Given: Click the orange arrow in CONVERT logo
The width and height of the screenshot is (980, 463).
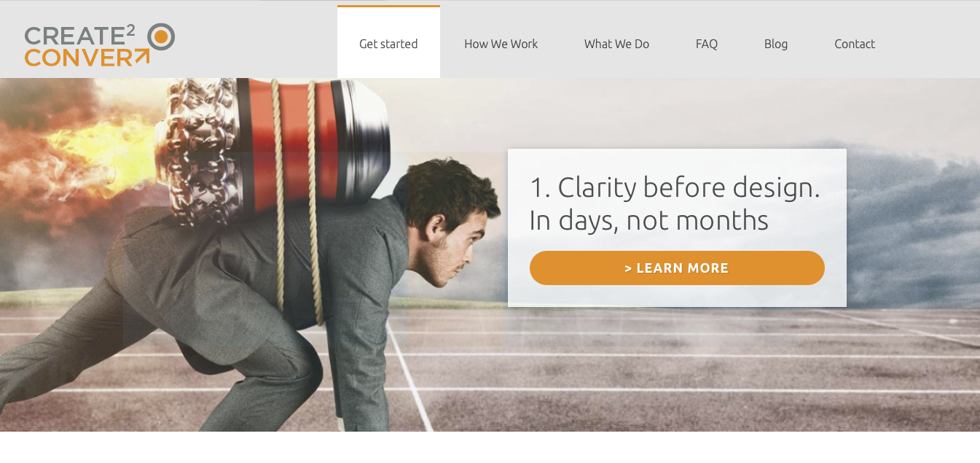Looking at the screenshot, I should [x=141, y=57].
